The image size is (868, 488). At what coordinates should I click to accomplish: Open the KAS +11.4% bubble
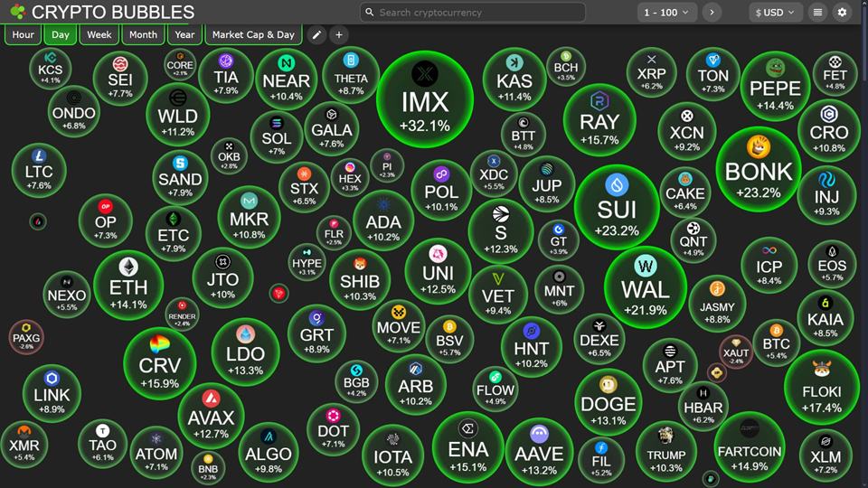(514, 80)
